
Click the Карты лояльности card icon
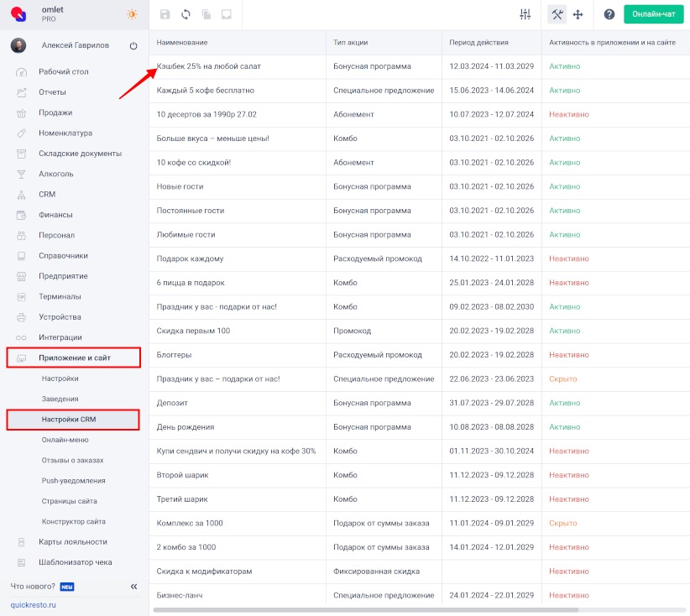tap(21, 542)
